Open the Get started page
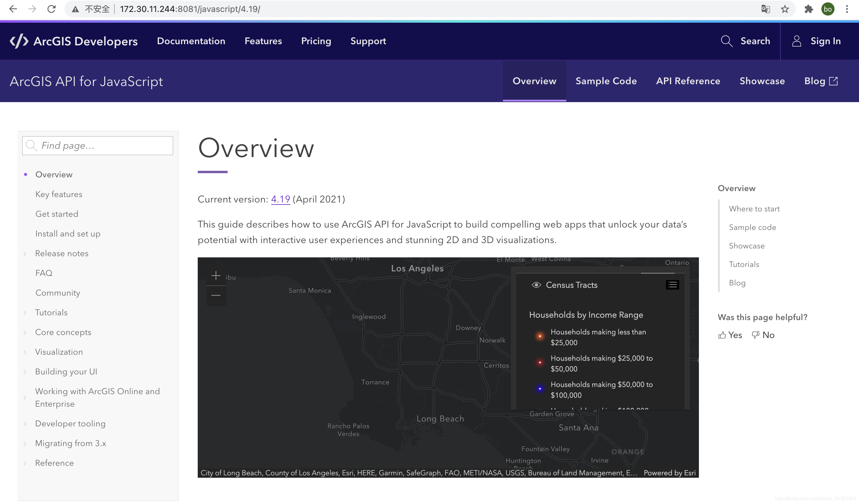Viewport: 859px width, 504px height. (56, 214)
